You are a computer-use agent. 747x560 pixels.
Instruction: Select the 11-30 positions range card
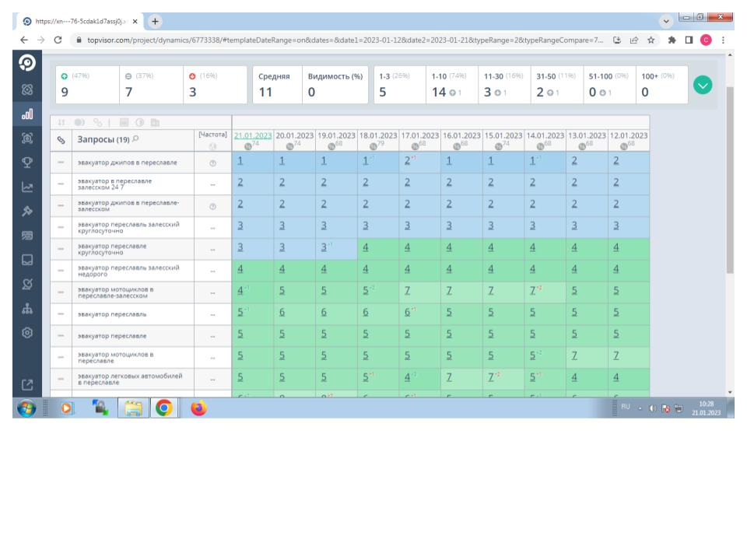504,85
